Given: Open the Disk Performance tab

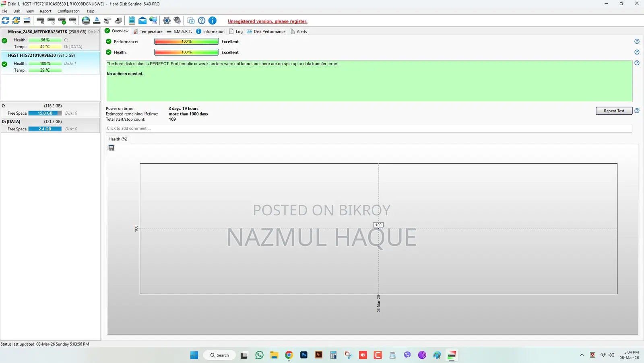Looking at the screenshot, I should pos(266,31).
